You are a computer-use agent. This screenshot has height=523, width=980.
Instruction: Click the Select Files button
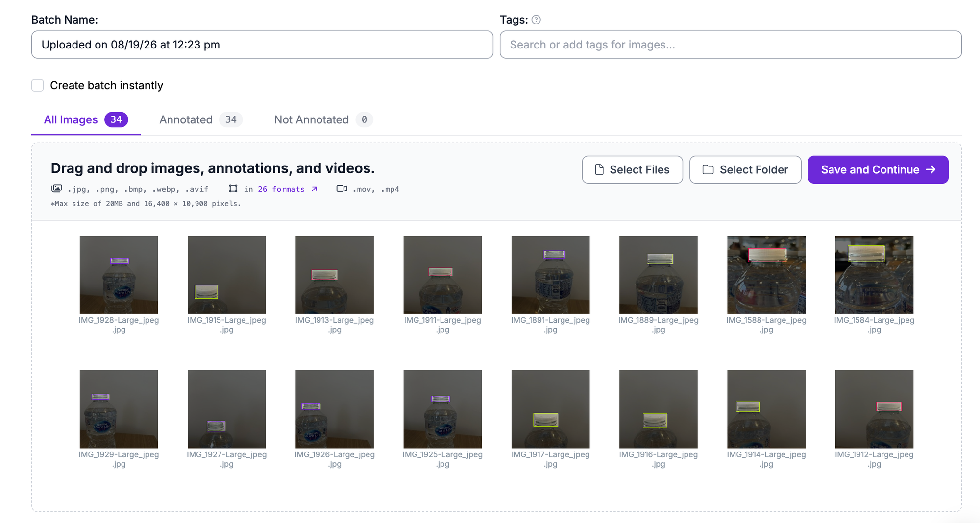pos(632,169)
